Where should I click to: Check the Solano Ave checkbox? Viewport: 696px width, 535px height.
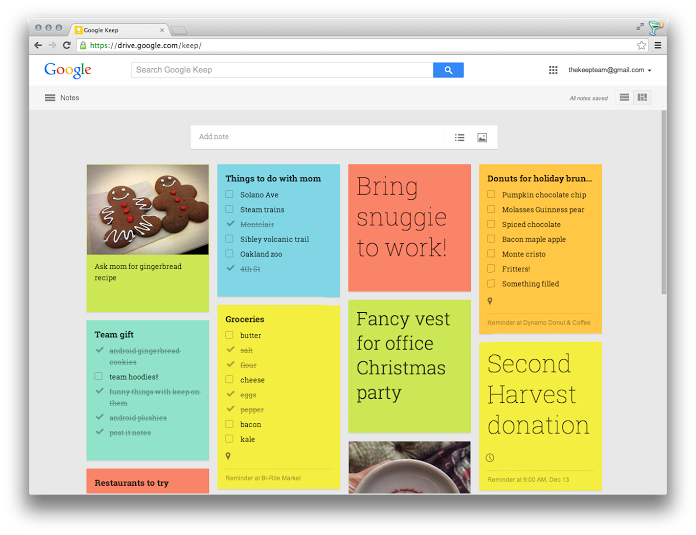click(230, 195)
